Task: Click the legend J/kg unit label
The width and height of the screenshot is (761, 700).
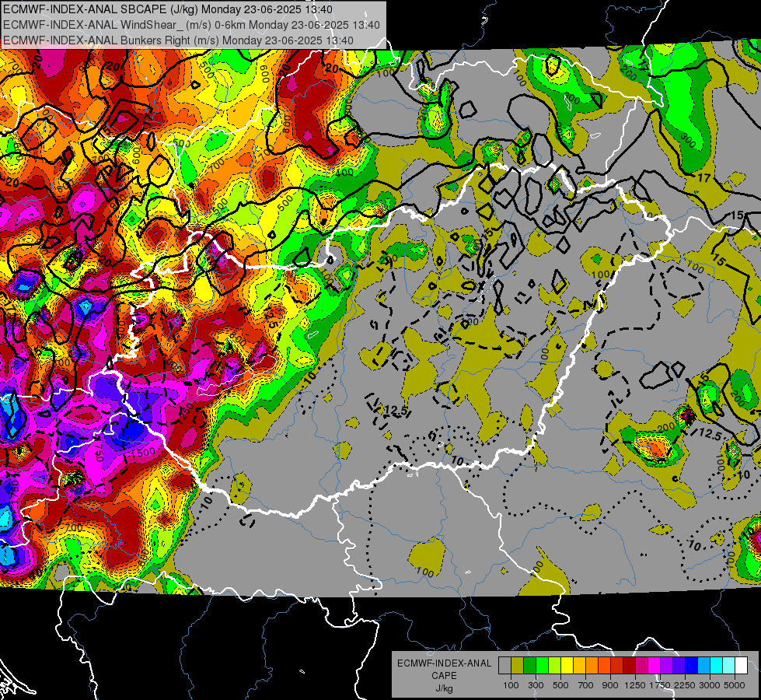Action: (x=444, y=688)
